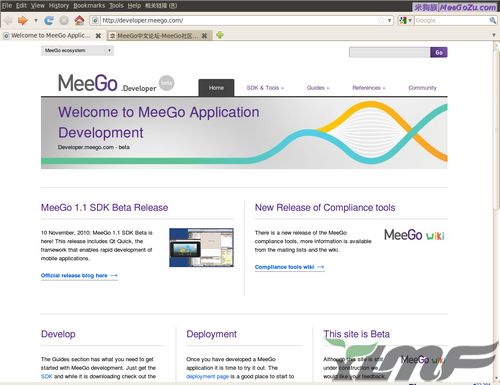Click the orange Forward arrow button
Viewport: 500px width, 385px height.
pyautogui.click(x=23, y=21)
